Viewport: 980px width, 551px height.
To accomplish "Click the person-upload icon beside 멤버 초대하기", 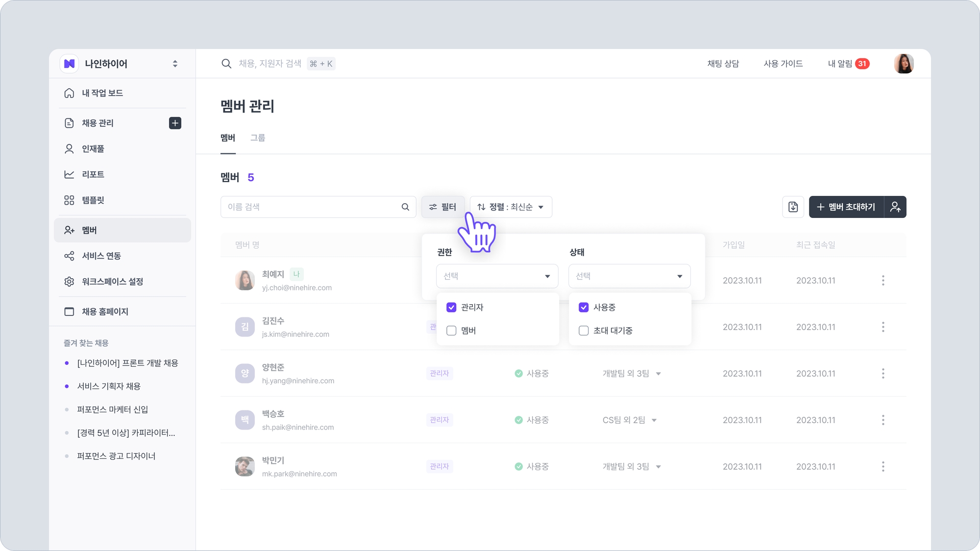I will pyautogui.click(x=895, y=207).
